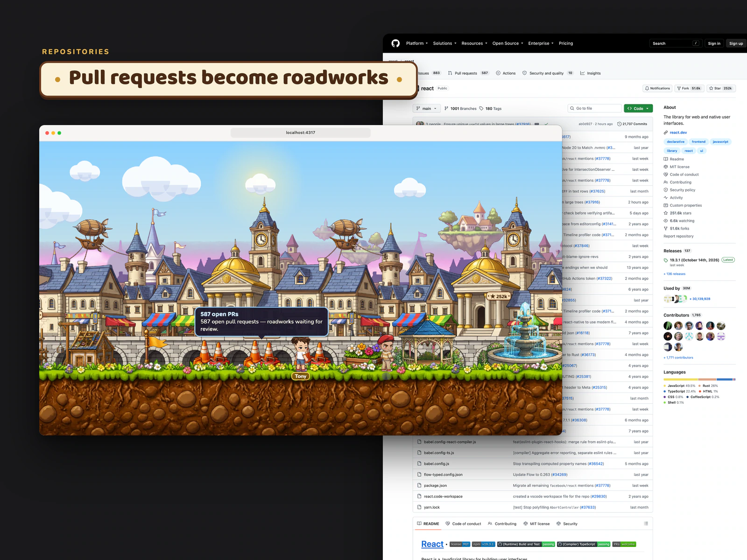Click the Custom properties icon
Screen dimensions: 747x560
(666, 205)
